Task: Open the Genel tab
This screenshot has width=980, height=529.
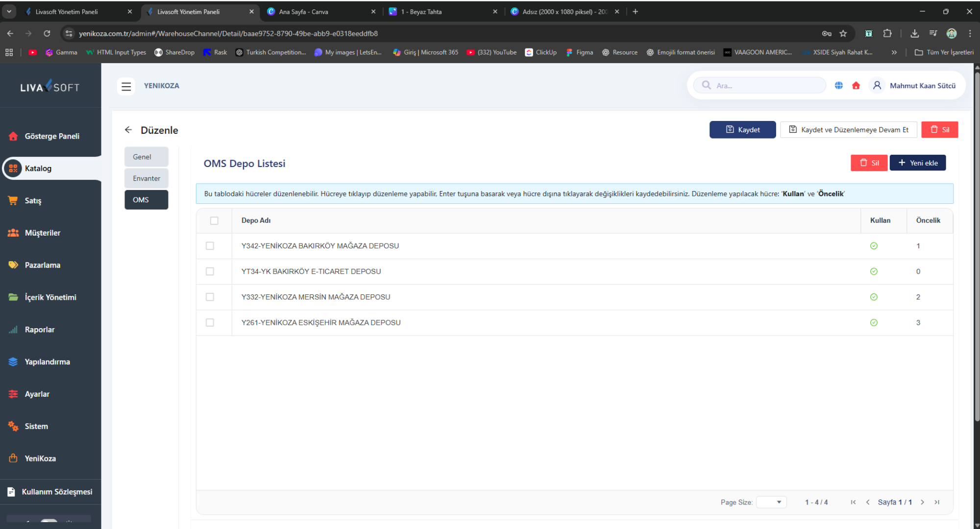Action: tap(146, 157)
